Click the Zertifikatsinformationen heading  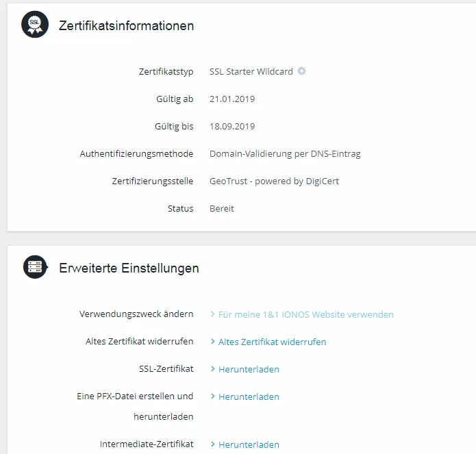coord(126,25)
